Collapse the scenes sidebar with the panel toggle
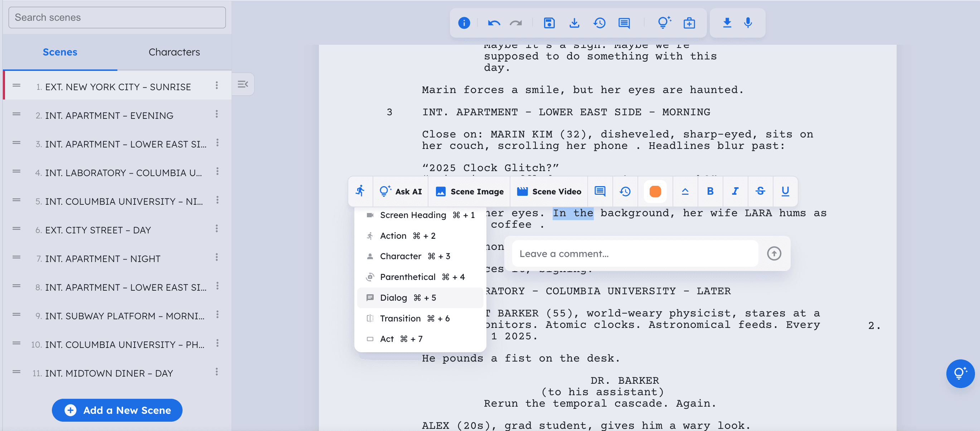 (243, 84)
